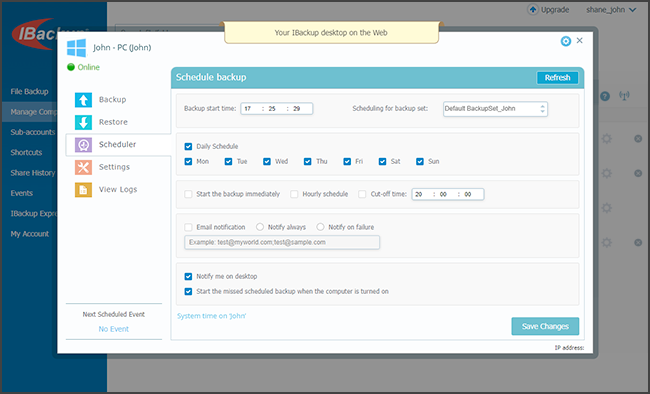Click the Refresh button
Screen dimensions: 650x394
pos(558,78)
